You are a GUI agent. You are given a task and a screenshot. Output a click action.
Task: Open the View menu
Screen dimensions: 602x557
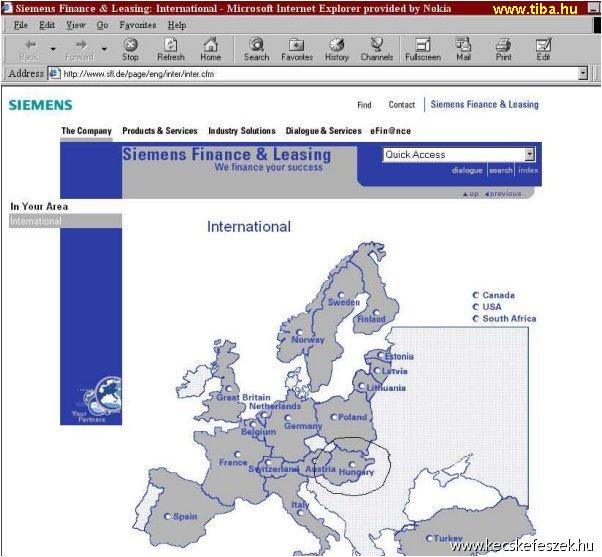point(75,25)
